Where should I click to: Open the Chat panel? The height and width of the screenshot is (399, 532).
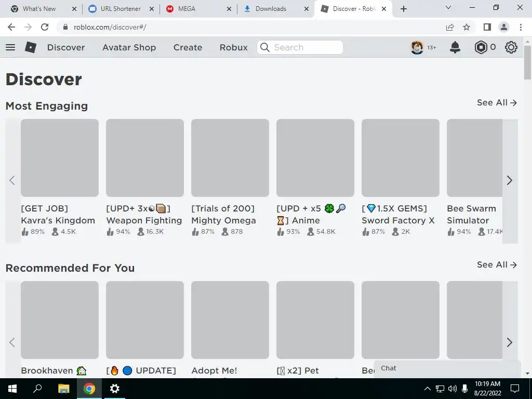point(447,368)
